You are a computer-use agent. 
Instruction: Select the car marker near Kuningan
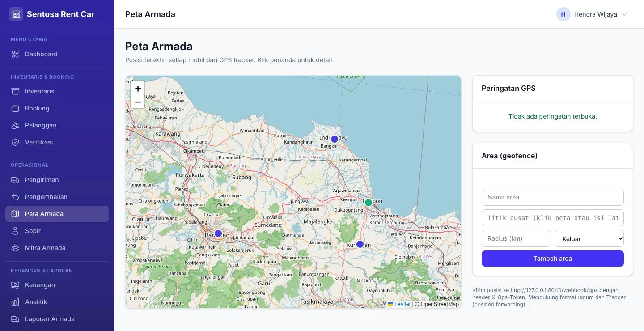(x=360, y=244)
